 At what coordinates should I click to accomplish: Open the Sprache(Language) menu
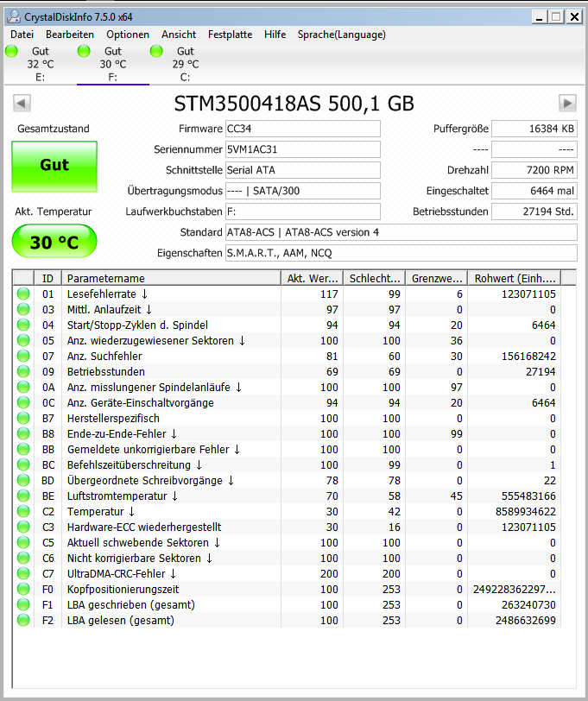click(342, 35)
